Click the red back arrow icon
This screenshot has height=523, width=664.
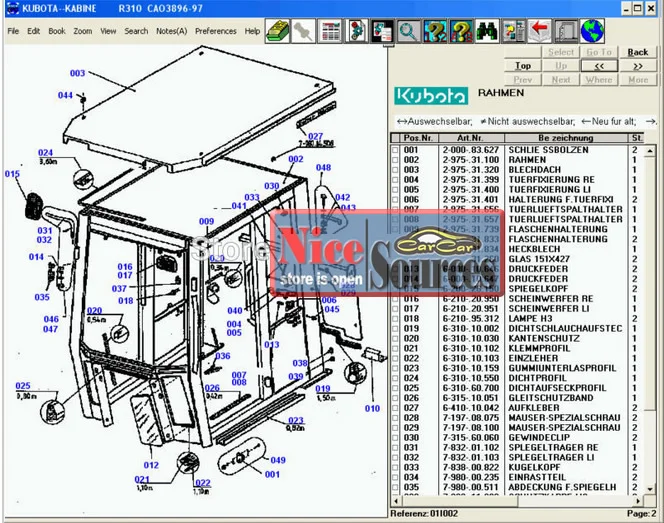540,31
